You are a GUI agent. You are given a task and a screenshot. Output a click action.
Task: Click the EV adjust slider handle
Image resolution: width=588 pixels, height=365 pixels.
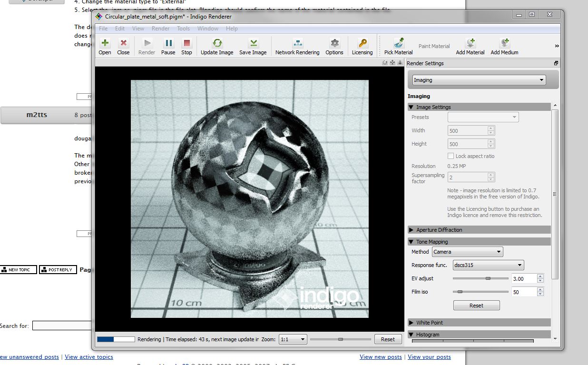(x=488, y=278)
